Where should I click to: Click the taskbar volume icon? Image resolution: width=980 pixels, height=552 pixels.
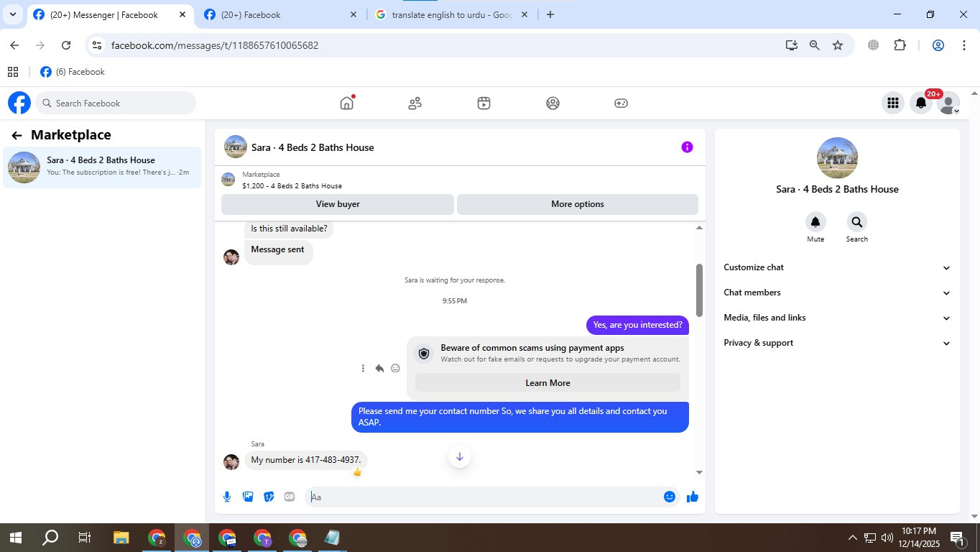click(887, 538)
